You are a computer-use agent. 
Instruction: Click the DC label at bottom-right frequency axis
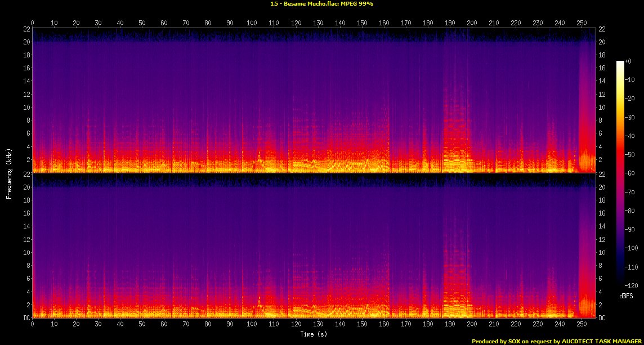click(601, 317)
